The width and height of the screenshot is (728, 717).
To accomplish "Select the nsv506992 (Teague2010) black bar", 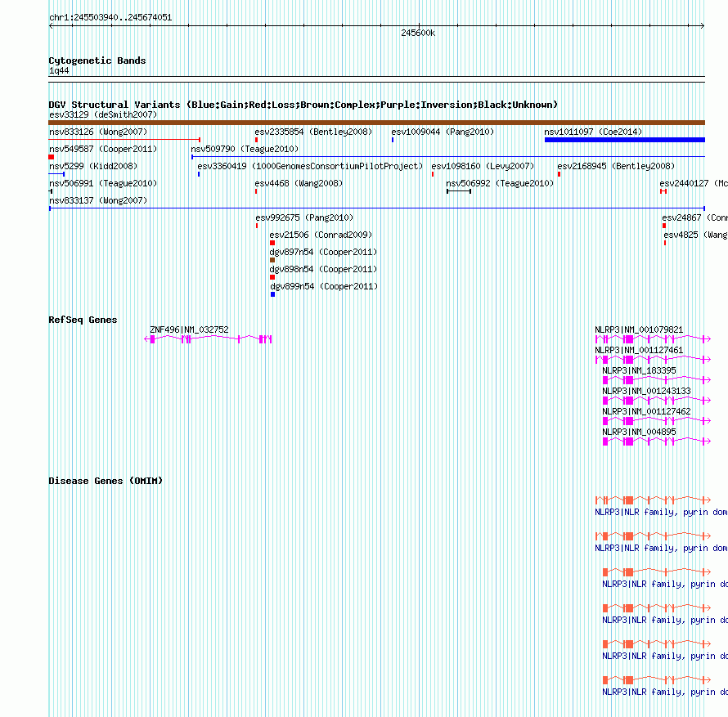I will (x=459, y=191).
